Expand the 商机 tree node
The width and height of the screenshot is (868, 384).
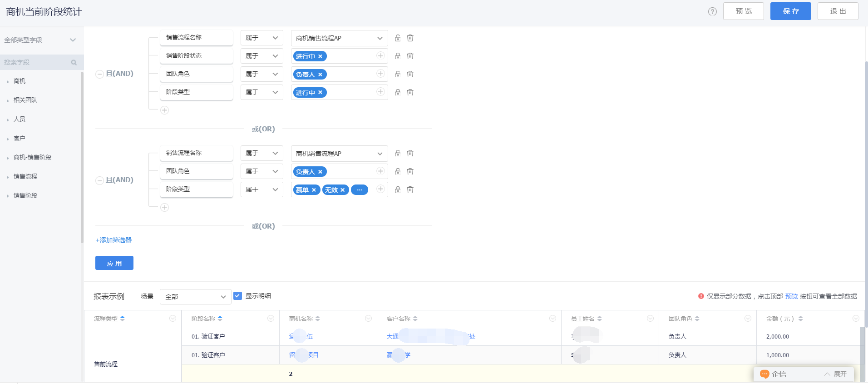[8, 81]
